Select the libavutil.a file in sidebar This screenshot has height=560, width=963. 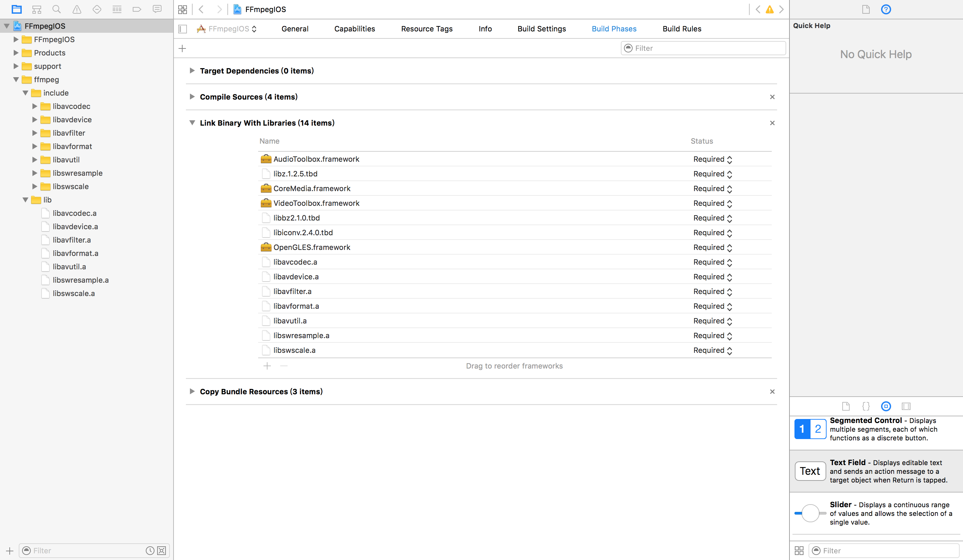[x=69, y=266]
